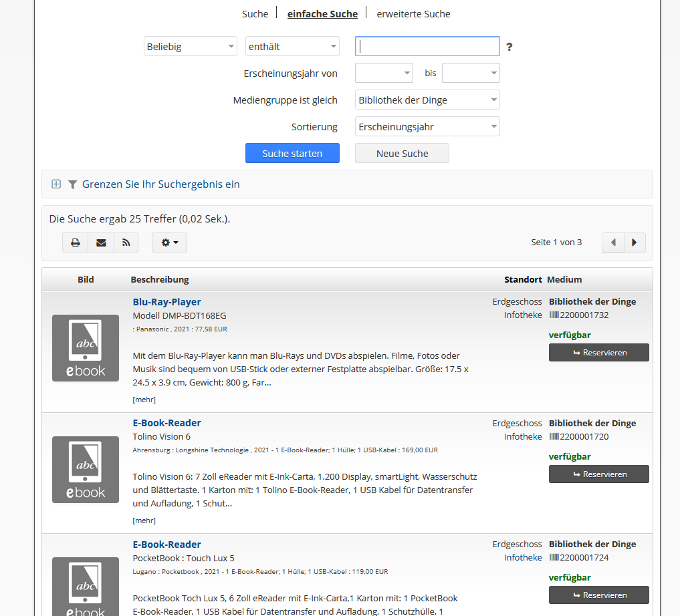This screenshot has height=616, width=680.
Task: Click the 'Suche starten' button
Action: tap(292, 153)
